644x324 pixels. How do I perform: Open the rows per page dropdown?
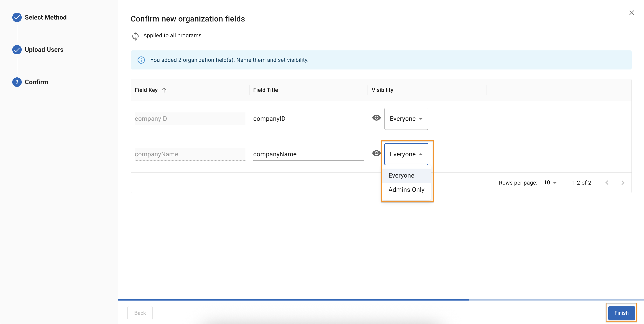(x=550, y=183)
